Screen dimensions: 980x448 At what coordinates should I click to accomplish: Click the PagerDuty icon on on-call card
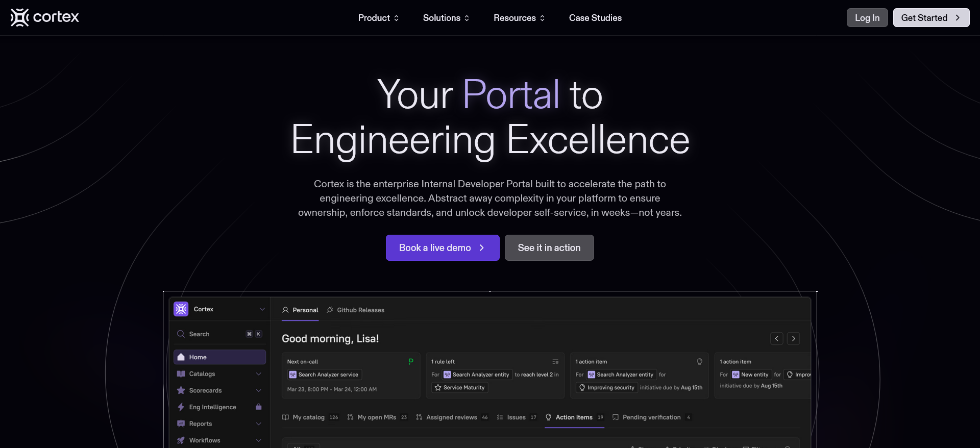411,361
